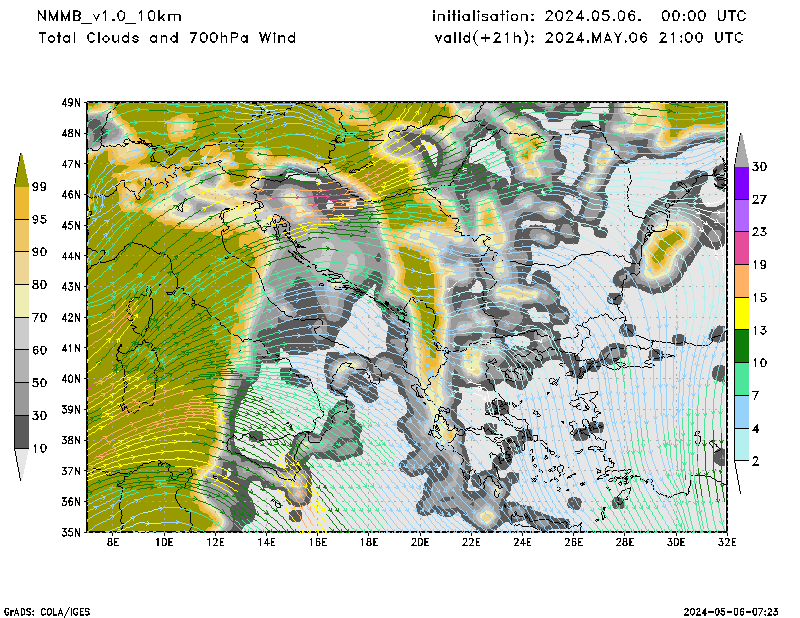
Task: Select the pink 19–23 wind legend swatch
Action: tap(742, 248)
